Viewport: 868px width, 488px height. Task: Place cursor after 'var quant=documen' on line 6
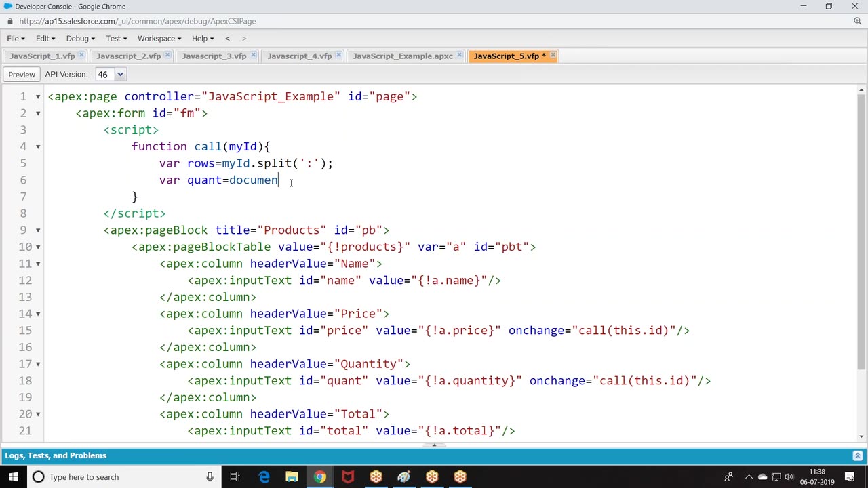point(279,180)
